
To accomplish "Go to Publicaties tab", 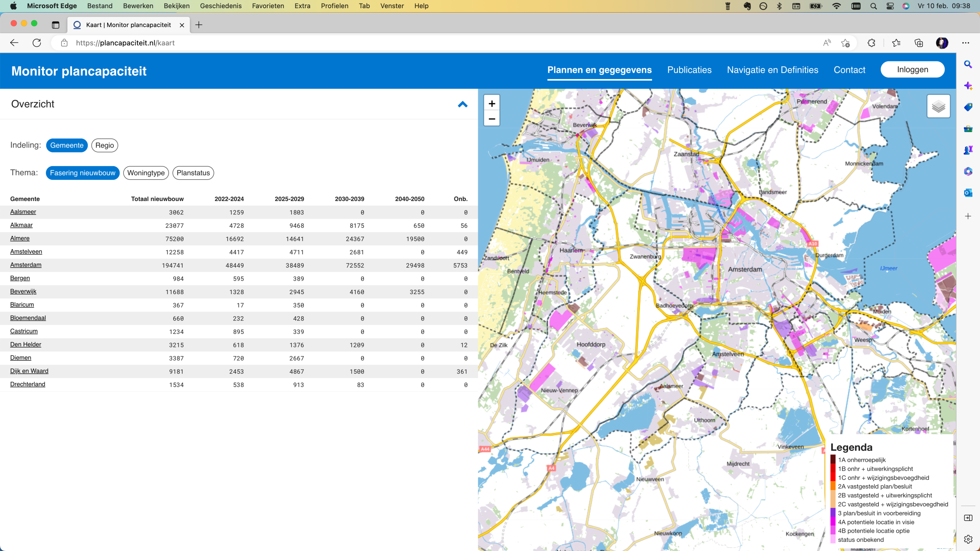I will click(689, 70).
